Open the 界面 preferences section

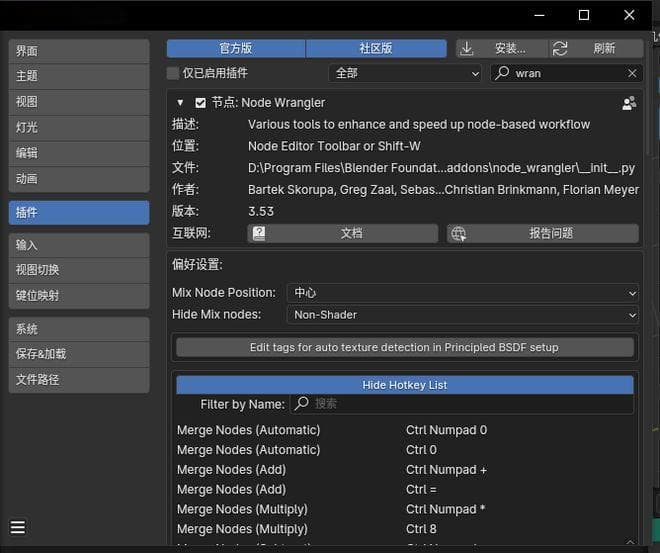[79, 51]
